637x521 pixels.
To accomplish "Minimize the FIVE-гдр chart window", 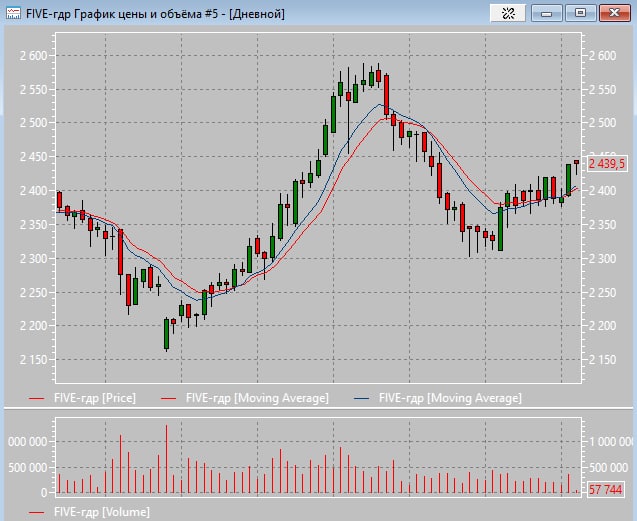I will pos(547,13).
